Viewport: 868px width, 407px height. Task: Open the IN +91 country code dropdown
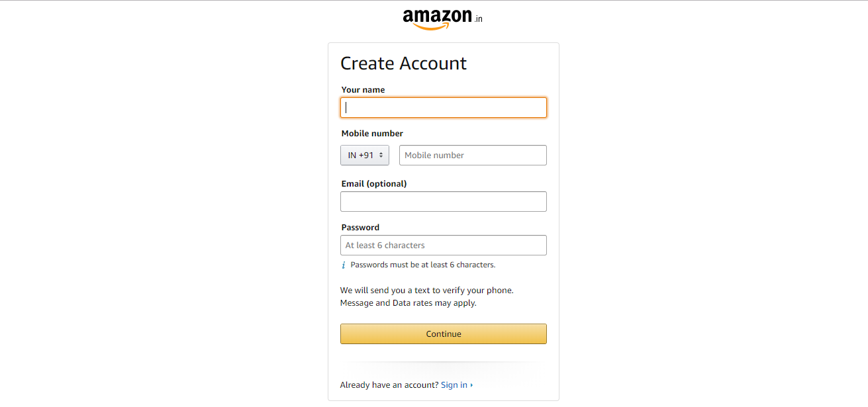(365, 156)
